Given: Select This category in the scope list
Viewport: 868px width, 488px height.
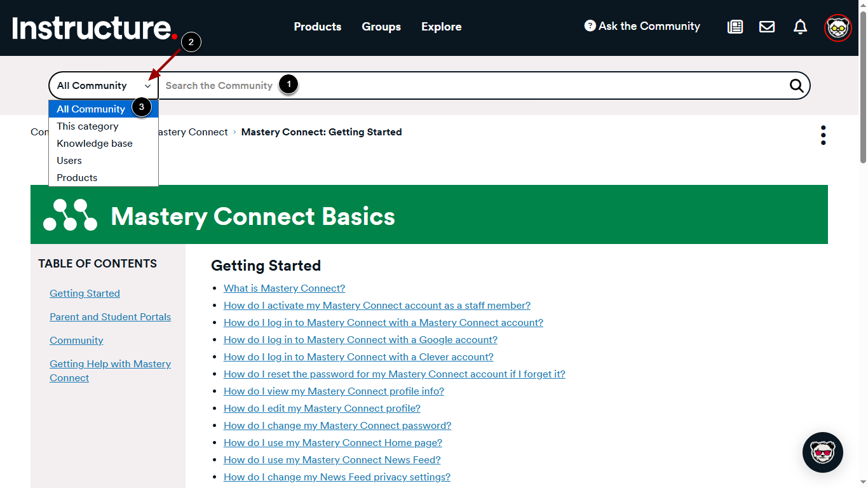Looking at the screenshot, I should (87, 126).
